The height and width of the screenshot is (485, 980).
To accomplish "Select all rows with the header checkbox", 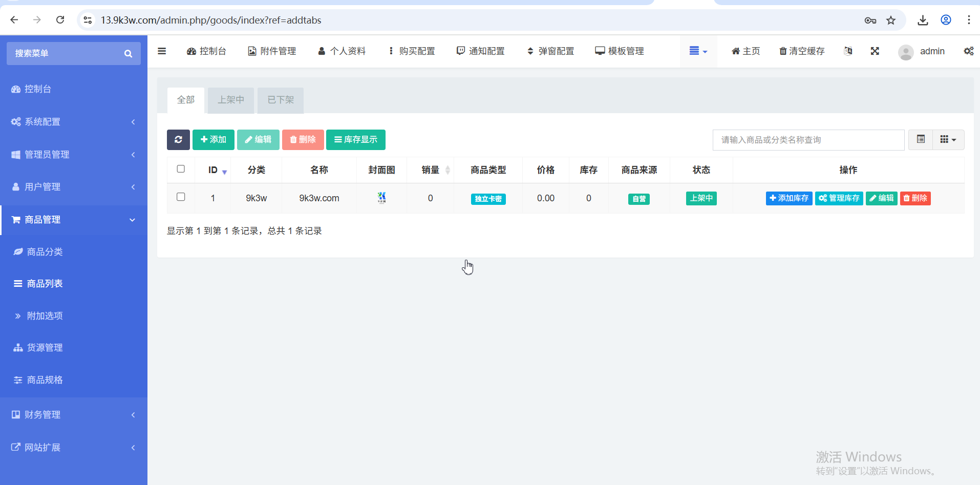I will pos(181,169).
